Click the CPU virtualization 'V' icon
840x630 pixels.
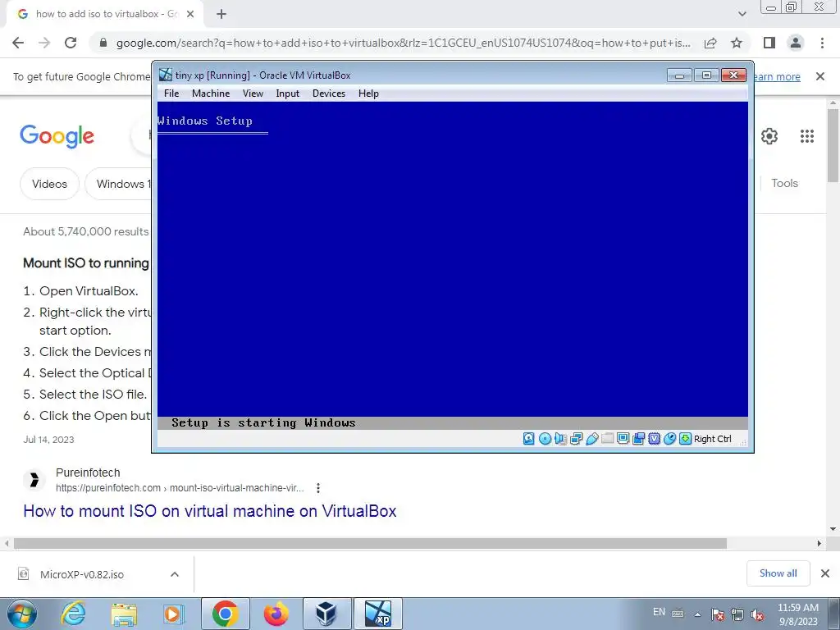pyautogui.click(x=654, y=439)
